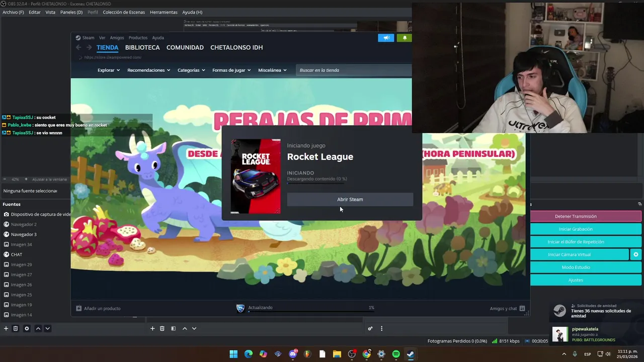644x362 pixels.
Task: Show hidden system tray icons chevron
Action: pyautogui.click(x=563, y=354)
